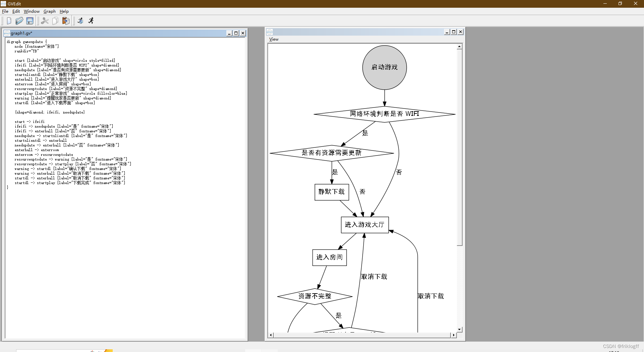The width and height of the screenshot is (644, 352).
Task: Click the 网络环境判断是否 WIFI diamond node
Action: [384, 114]
